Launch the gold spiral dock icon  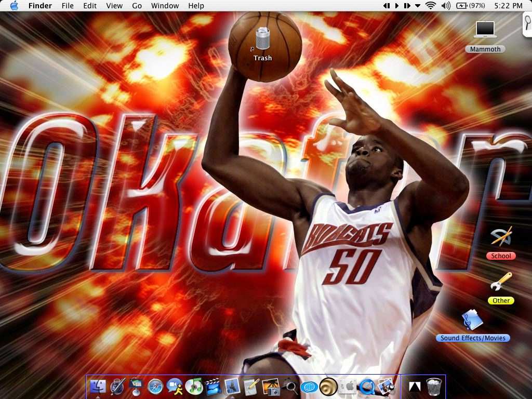pyautogui.click(x=328, y=387)
